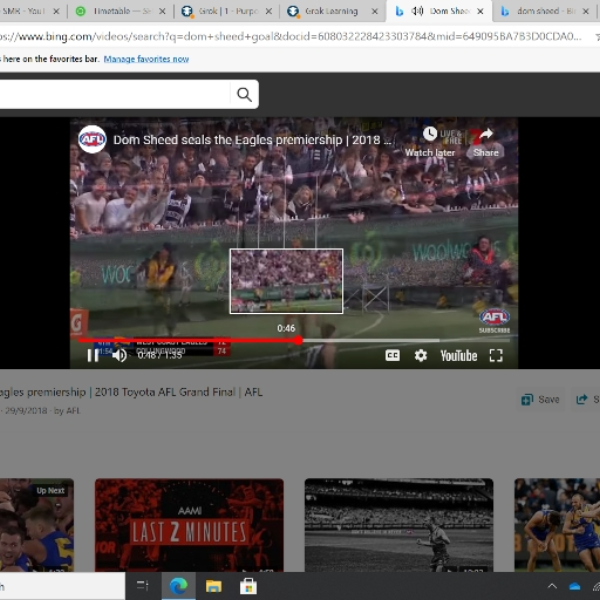Click the Watch later clock icon
Viewport: 600px width, 600px height.
(430, 134)
